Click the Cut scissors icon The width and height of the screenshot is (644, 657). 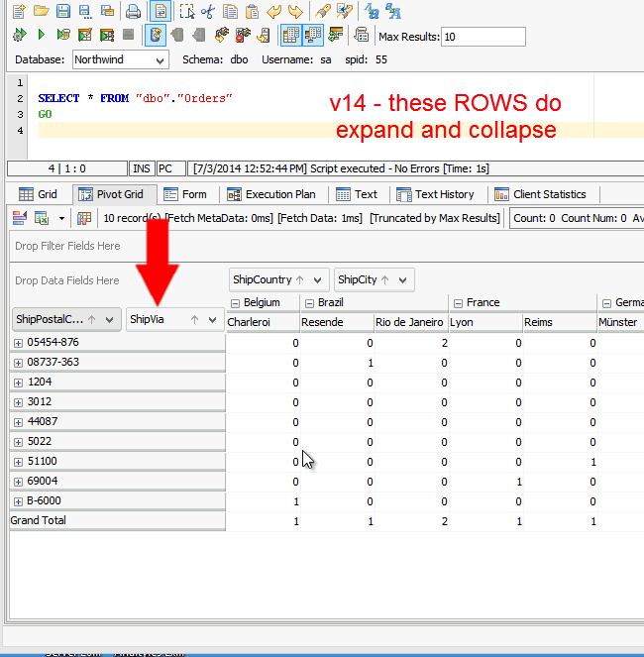(208, 12)
